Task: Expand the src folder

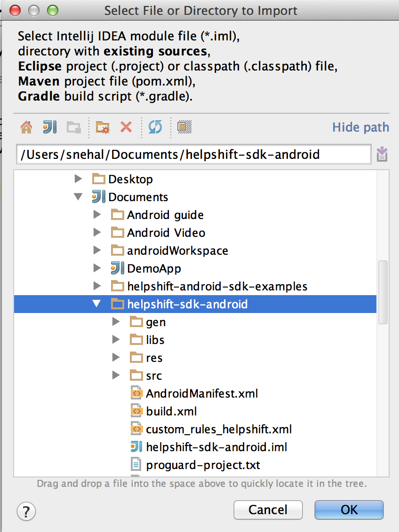Action: coord(116,376)
